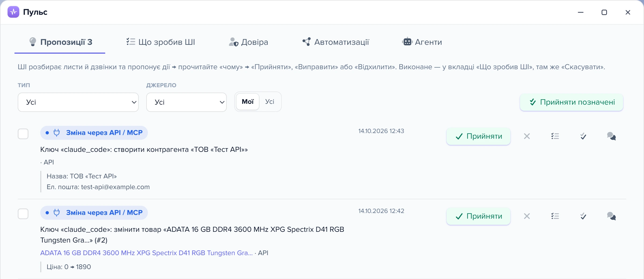The height and width of the screenshot is (279, 644).
Task: Click the Пульс app logo icon
Action: coord(13,12)
